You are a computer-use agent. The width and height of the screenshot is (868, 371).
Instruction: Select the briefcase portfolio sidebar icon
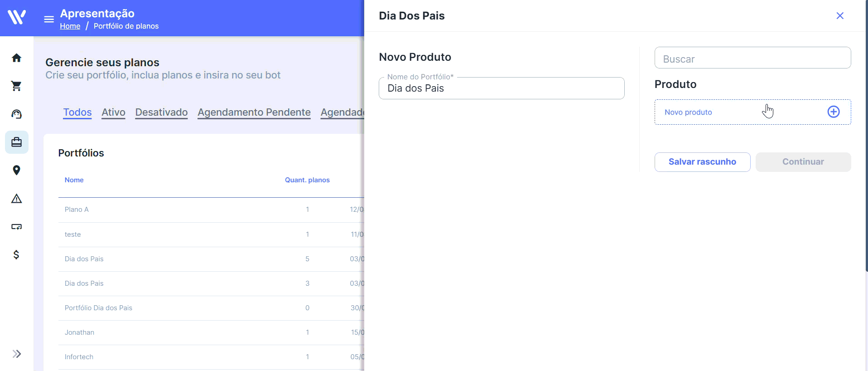(17, 142)
